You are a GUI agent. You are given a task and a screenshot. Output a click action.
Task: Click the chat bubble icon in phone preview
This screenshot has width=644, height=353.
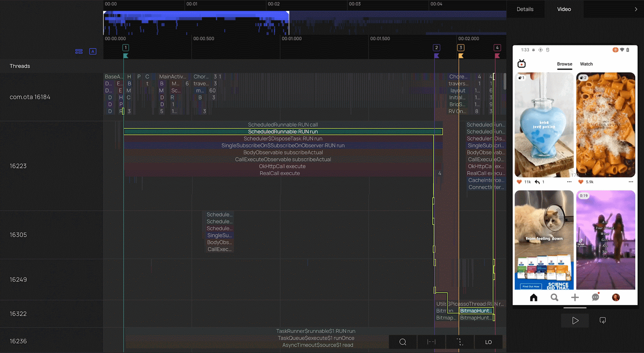tap(595, 297)
